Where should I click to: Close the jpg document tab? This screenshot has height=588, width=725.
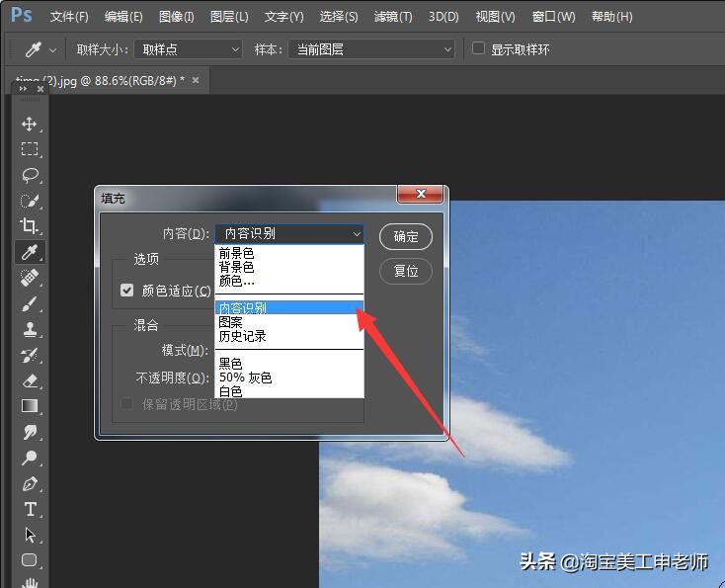coord(196,80)
